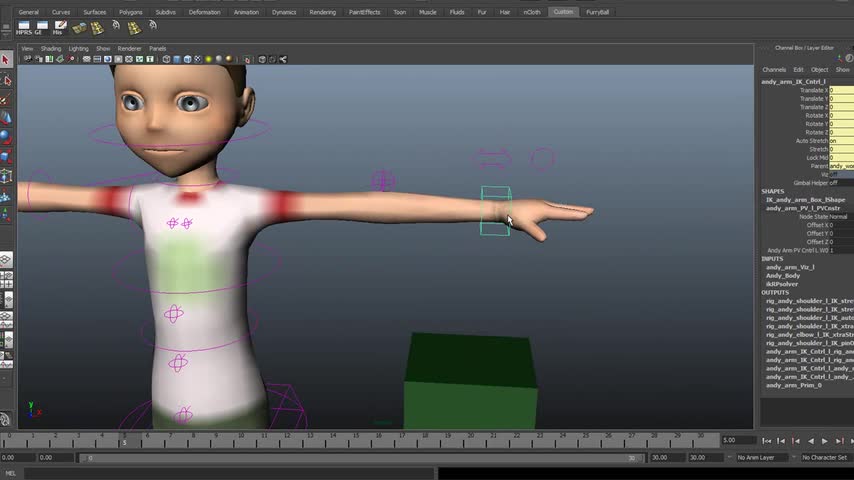Pick the Move tool in toolbox
Screen dimensions: 854x480
pyautogui.click(x=6, y=118)
